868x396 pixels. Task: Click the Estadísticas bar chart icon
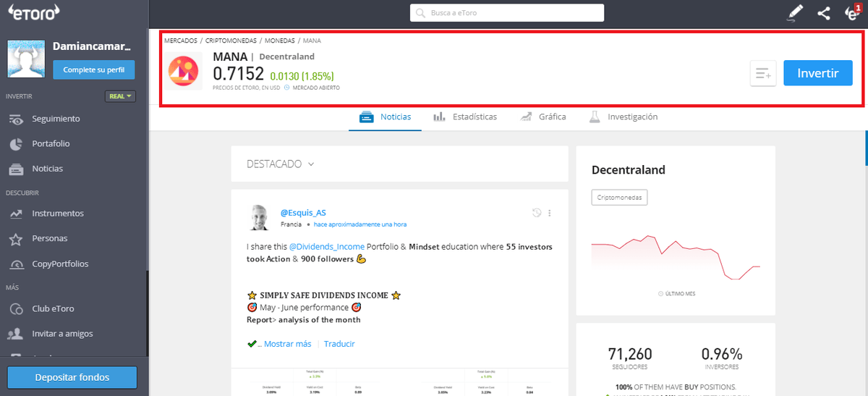[439, 117]
